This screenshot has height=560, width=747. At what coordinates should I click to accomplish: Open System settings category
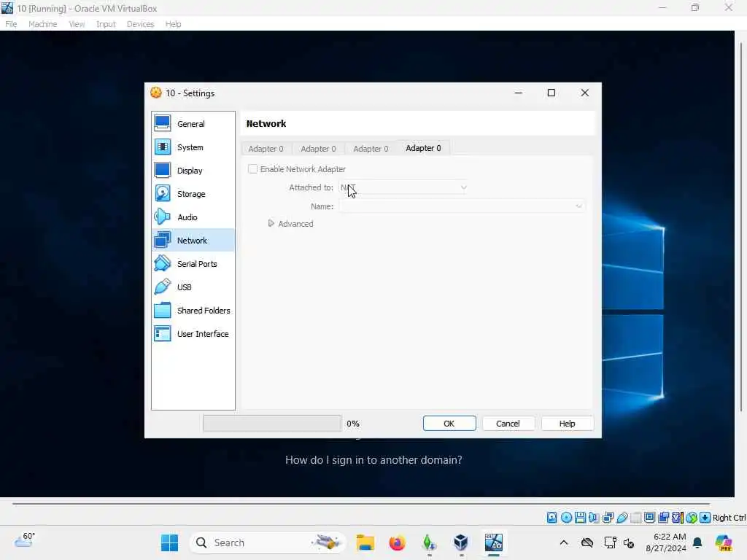point(193,147)
